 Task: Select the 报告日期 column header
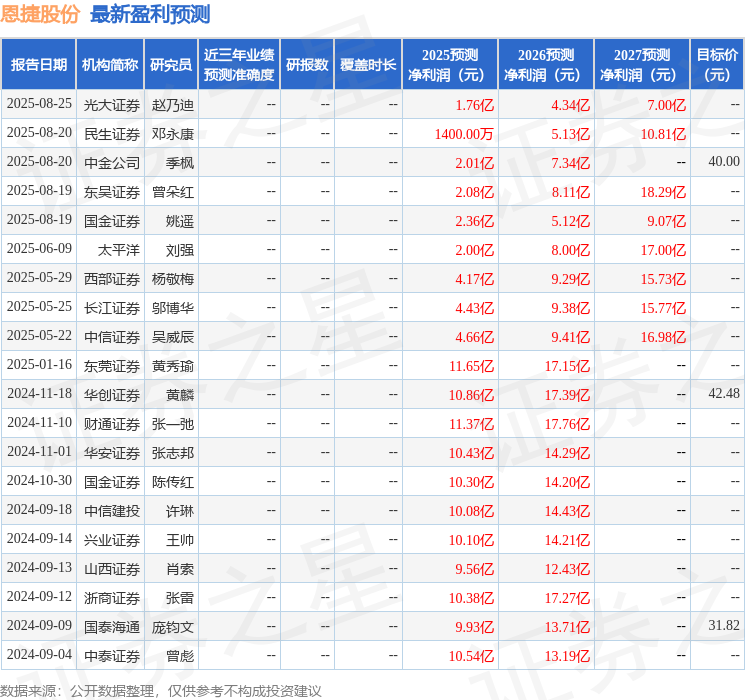38,65
